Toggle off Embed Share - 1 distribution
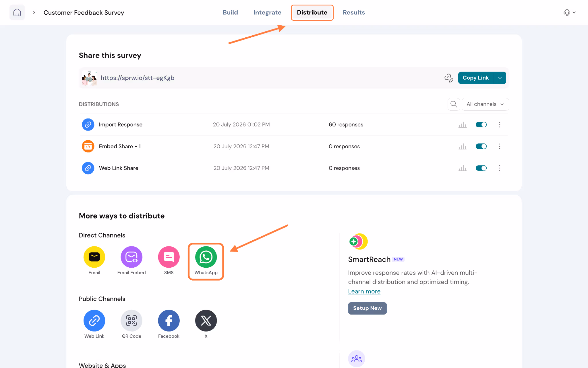This screenshot has height=368, width=588. point(481,146)
